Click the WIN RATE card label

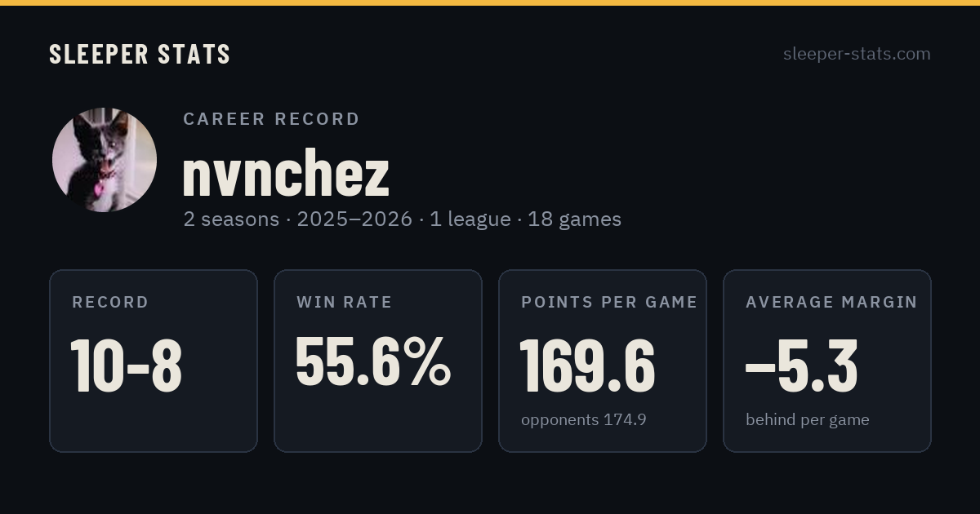click(x=345, y=302)
